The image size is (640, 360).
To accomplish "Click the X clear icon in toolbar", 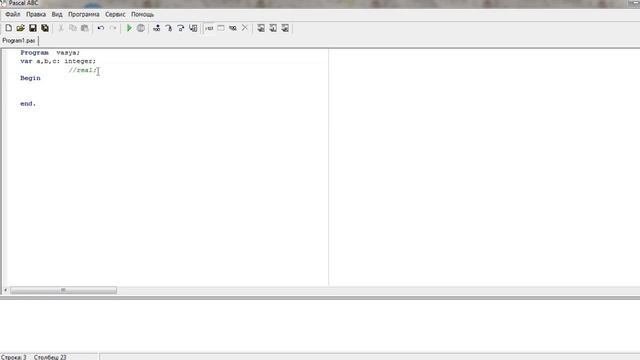I will tap(244, 28).
